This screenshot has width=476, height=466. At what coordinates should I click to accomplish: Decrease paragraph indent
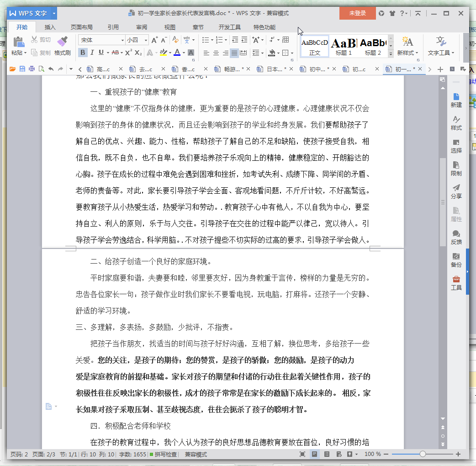(x=235, y=40)
